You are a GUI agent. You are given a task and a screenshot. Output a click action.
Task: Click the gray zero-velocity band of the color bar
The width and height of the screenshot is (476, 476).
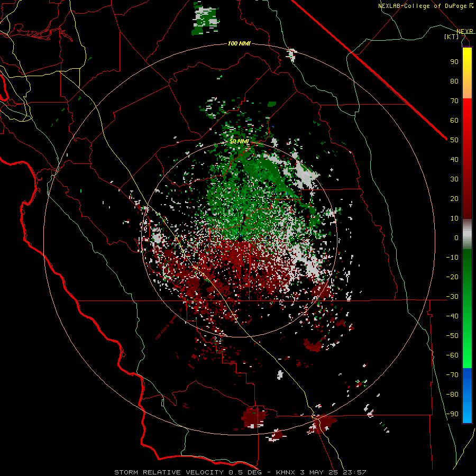467,234
